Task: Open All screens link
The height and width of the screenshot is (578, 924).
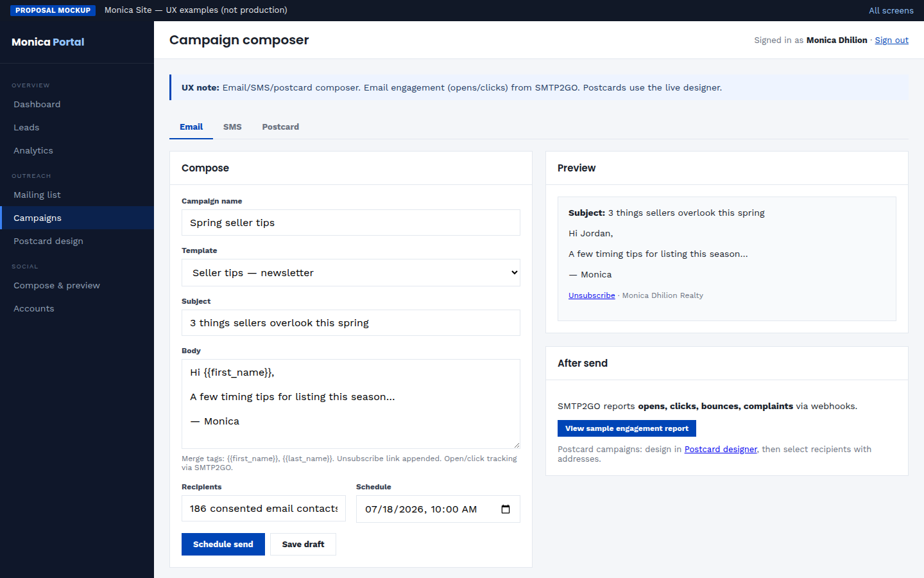Action: point(891,10)
